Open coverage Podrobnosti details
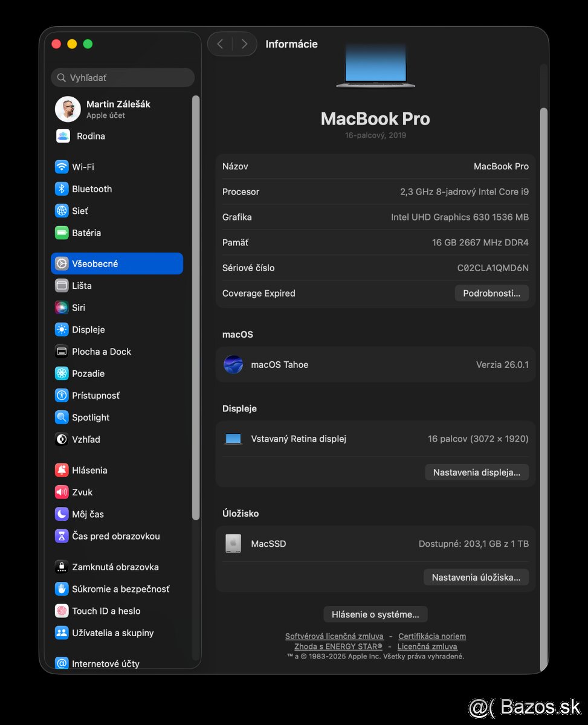The height and width of the screenshot is (725, 588). [491, 293]
